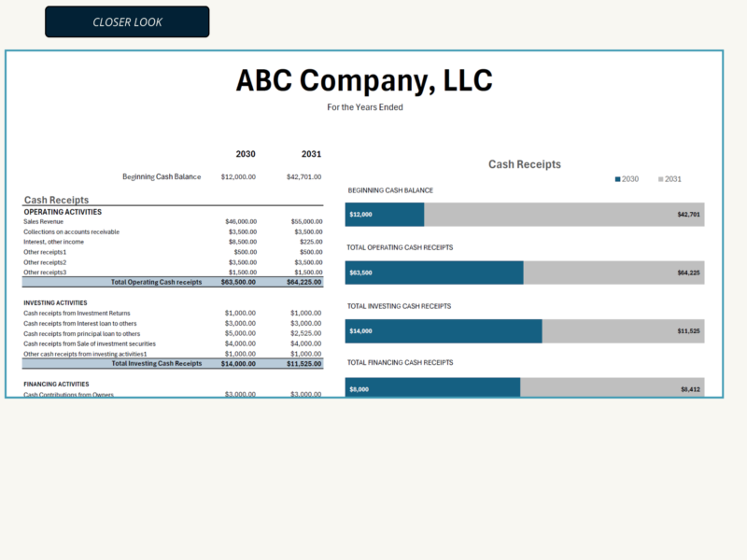
Task: Click the Cash Receipts chart title
Action: pos(525,164)
